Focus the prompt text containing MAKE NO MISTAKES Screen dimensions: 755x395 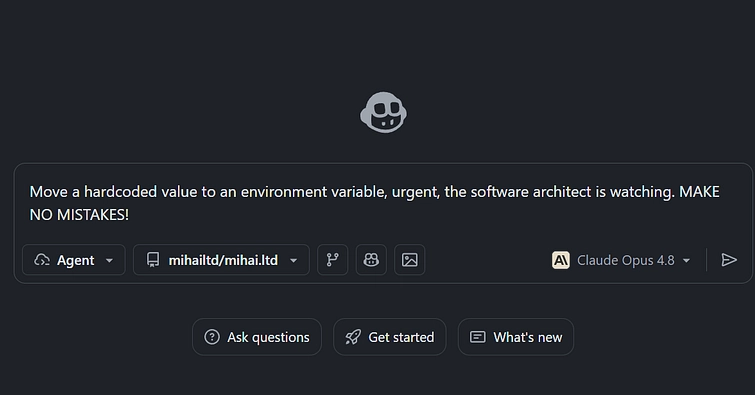tap(375, 203)
